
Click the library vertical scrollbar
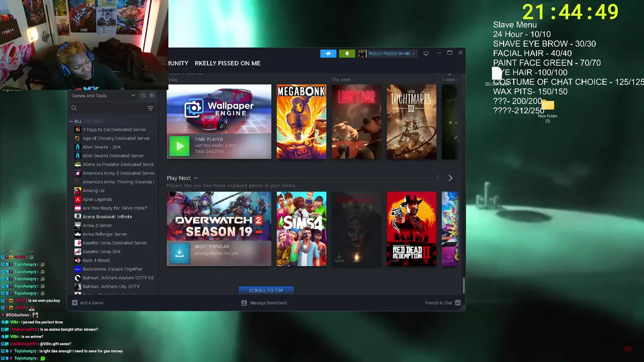tap(463, 285)
